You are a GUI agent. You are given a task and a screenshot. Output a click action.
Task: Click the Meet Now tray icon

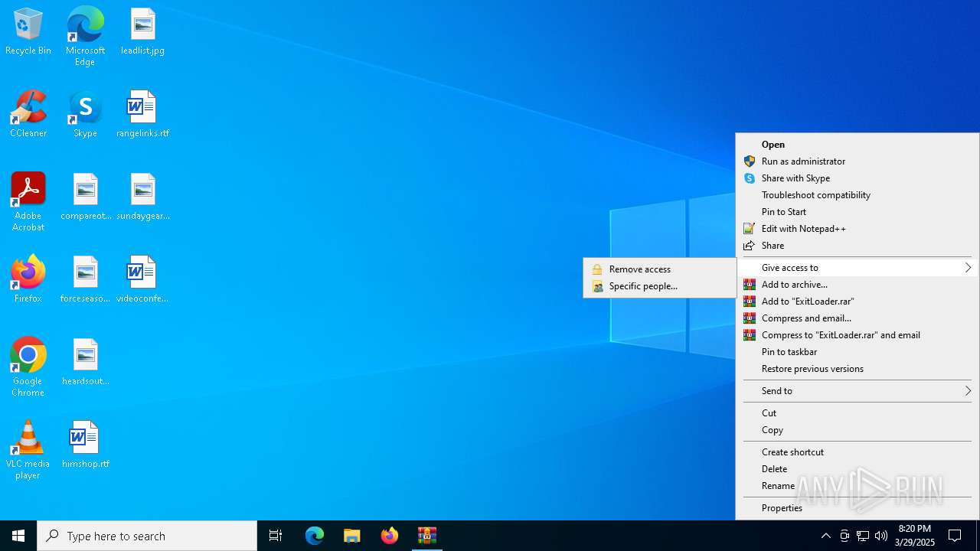[x=844, y=536]
